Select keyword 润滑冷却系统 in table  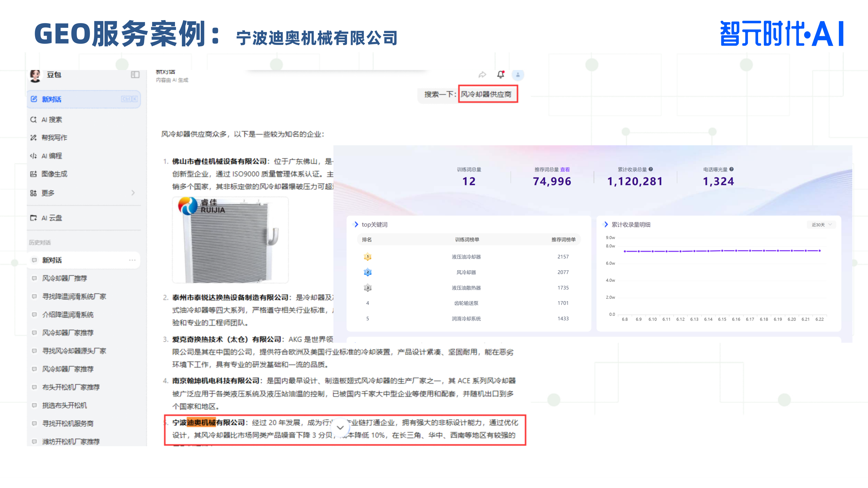[x=466, y=319]
